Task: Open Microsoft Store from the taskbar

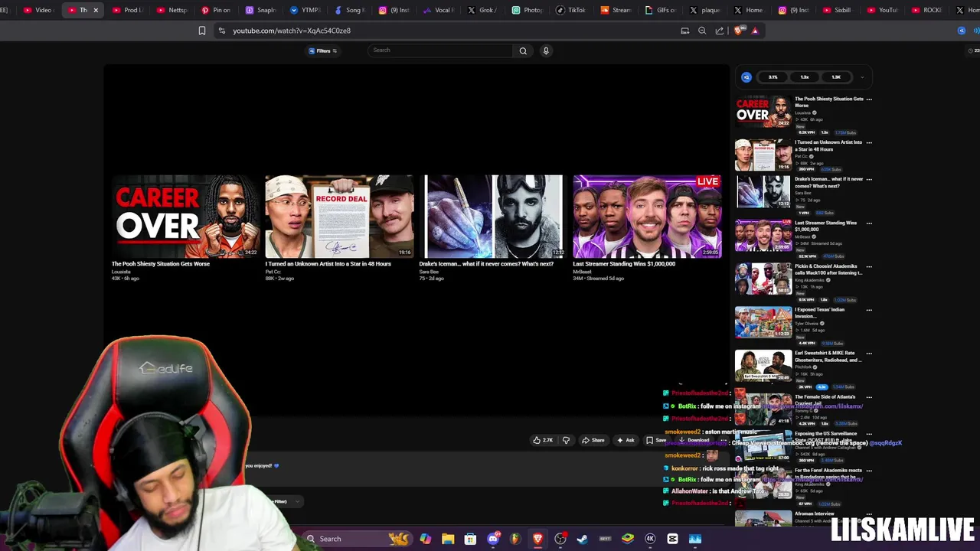Action: [470, 539]
